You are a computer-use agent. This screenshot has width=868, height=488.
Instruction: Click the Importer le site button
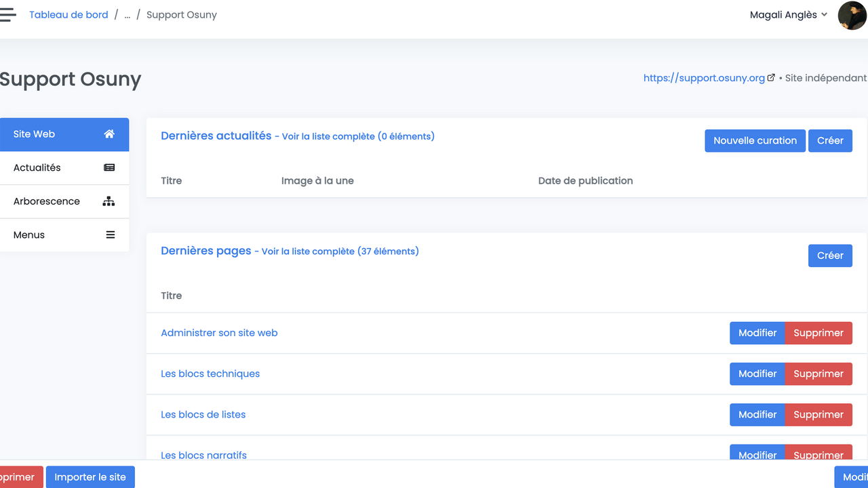90,477
